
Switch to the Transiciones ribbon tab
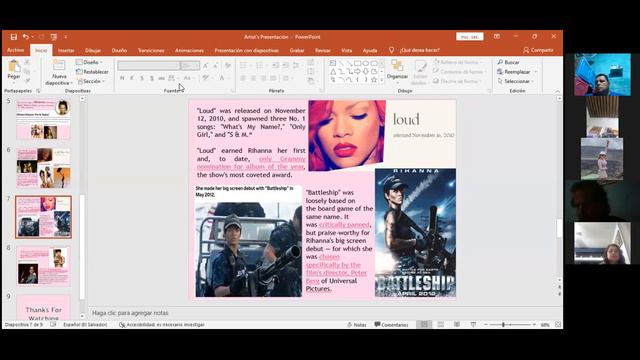pos(151,51)
